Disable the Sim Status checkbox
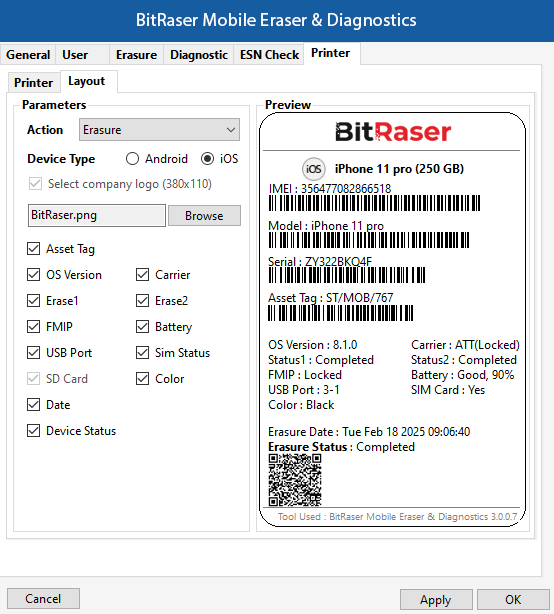The image size is (554, 614). tap(143, 352)
